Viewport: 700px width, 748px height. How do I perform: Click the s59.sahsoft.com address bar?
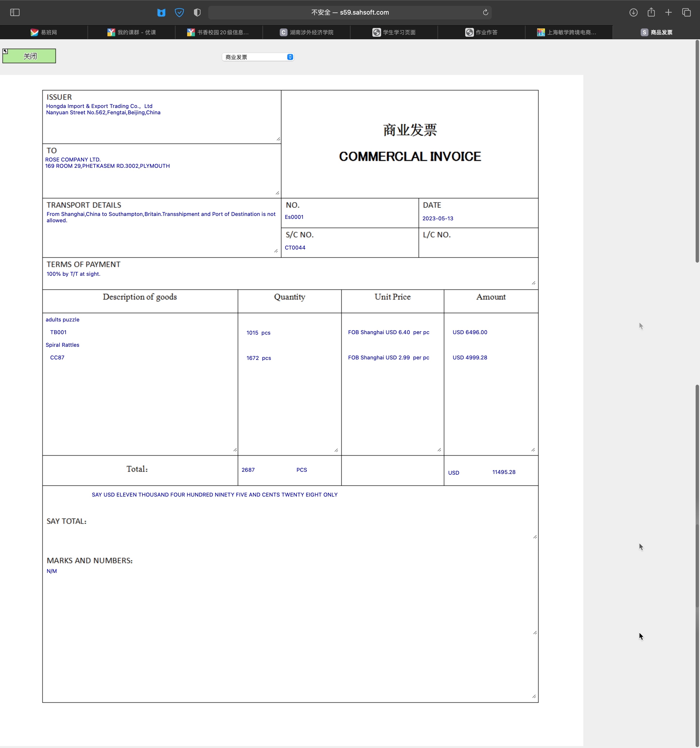pos(350,12)
